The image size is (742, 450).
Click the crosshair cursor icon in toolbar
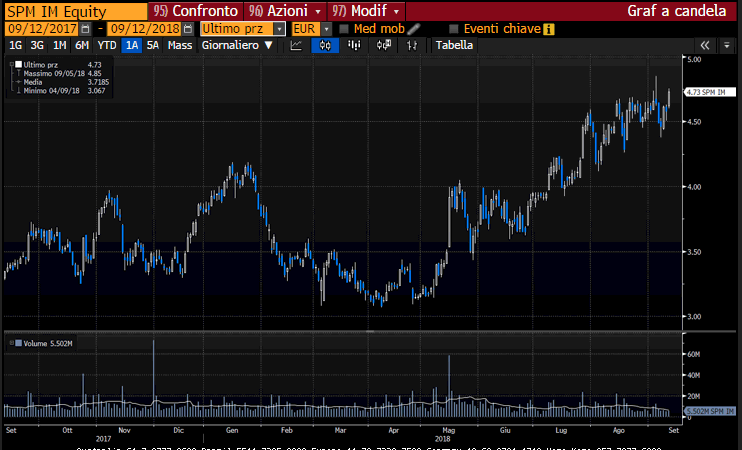[x=411, y=45]
